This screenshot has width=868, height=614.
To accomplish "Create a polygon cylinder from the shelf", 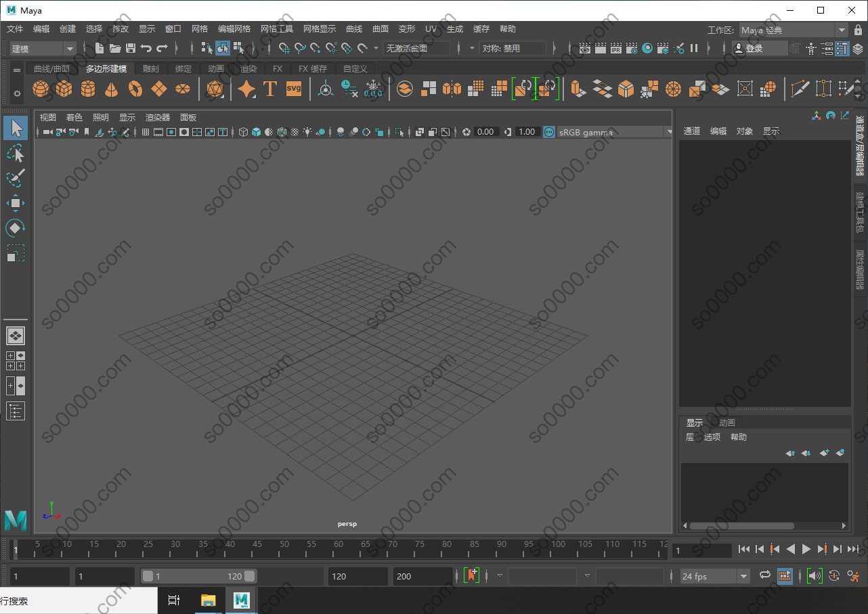I will point(88,89).
